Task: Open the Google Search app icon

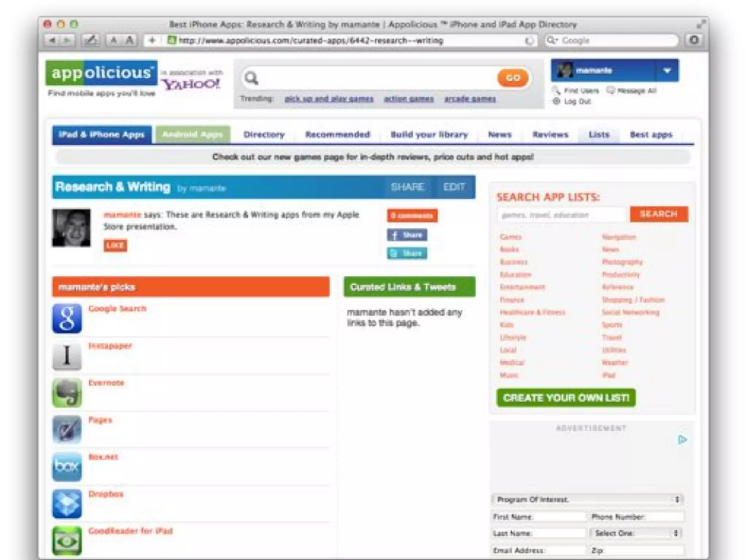Action: (x=67, y=318)
